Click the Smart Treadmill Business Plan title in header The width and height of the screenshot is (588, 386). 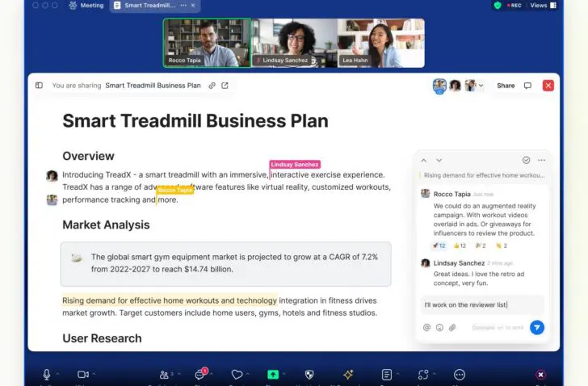153,86
